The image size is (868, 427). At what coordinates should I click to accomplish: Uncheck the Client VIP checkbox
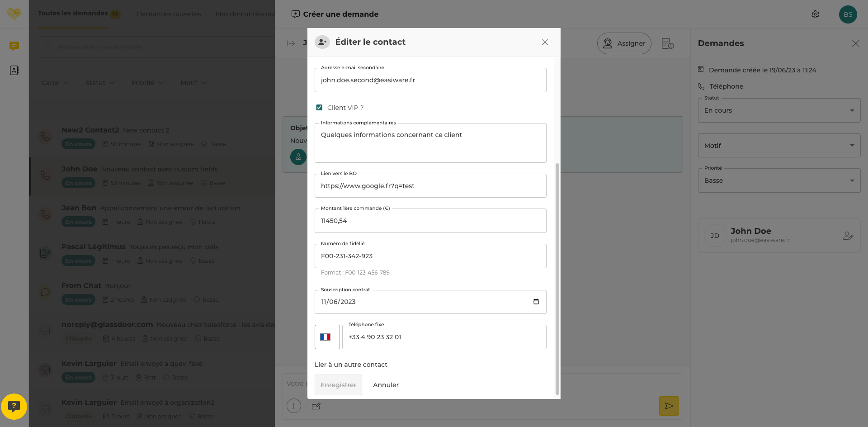(319, 108)
